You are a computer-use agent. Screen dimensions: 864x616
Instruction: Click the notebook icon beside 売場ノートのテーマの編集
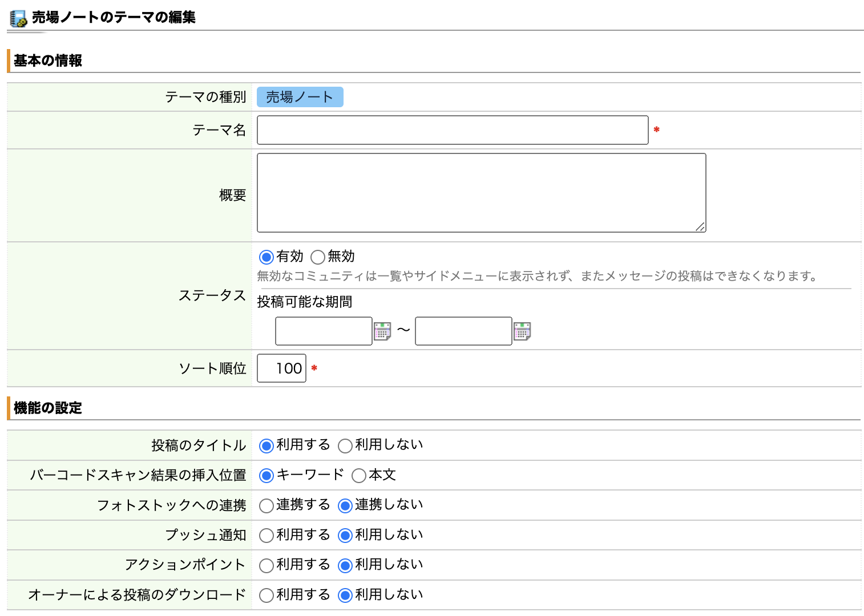[18, 18]
